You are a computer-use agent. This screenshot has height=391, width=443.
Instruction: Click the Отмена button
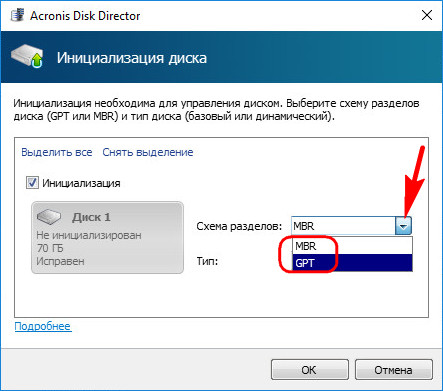coord(394,370)
